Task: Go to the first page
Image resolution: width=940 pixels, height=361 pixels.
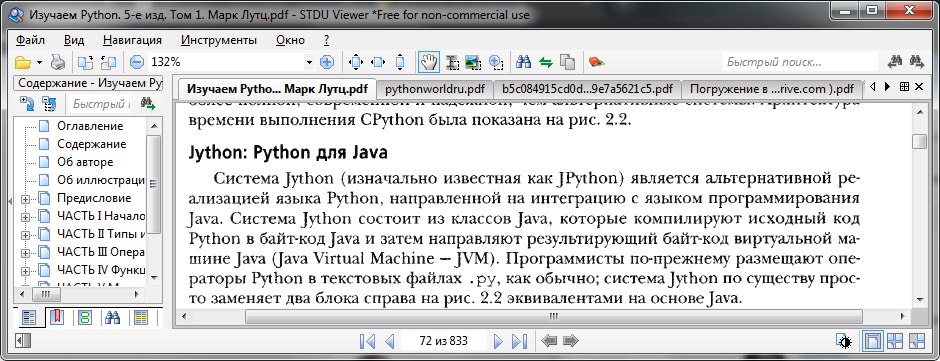Action: click(367, 341)
